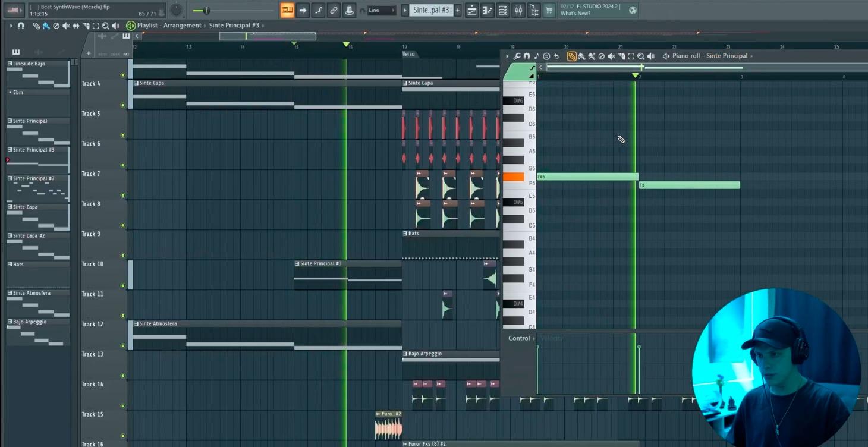Click the globe online news icon
Viewport: 868px width, 447px height.
point(633,10)
